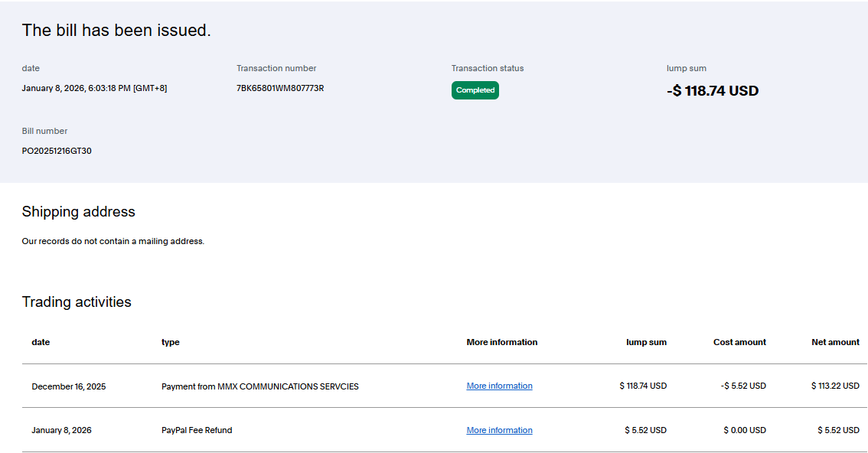Click the -$ 5.52 USD cost amount
The height and width of the screenshot is (453, 868).
coord(743,386)
